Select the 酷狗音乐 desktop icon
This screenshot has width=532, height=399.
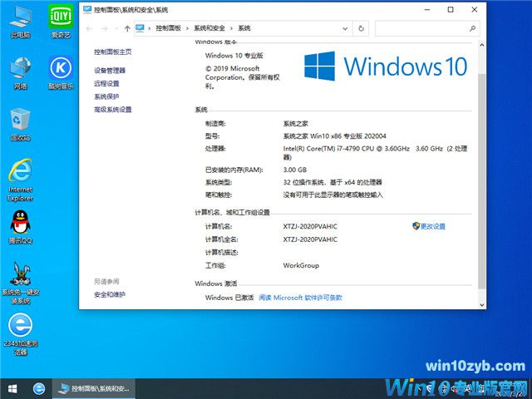point(61,72)
